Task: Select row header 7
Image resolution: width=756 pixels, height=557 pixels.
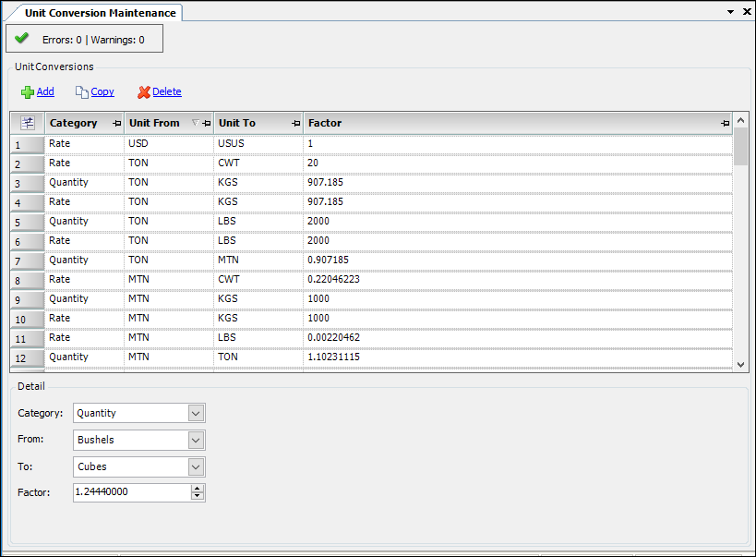Action: tap(27, 261)
